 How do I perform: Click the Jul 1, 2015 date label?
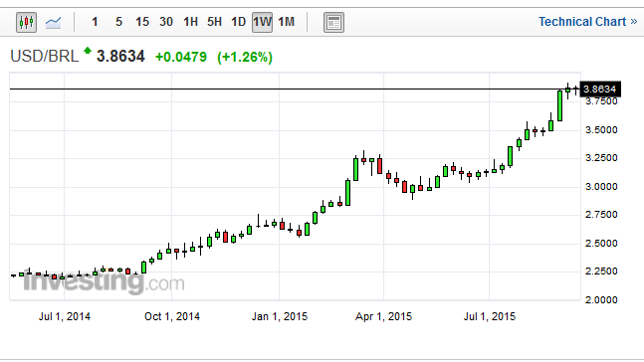[x=490, y=316]
